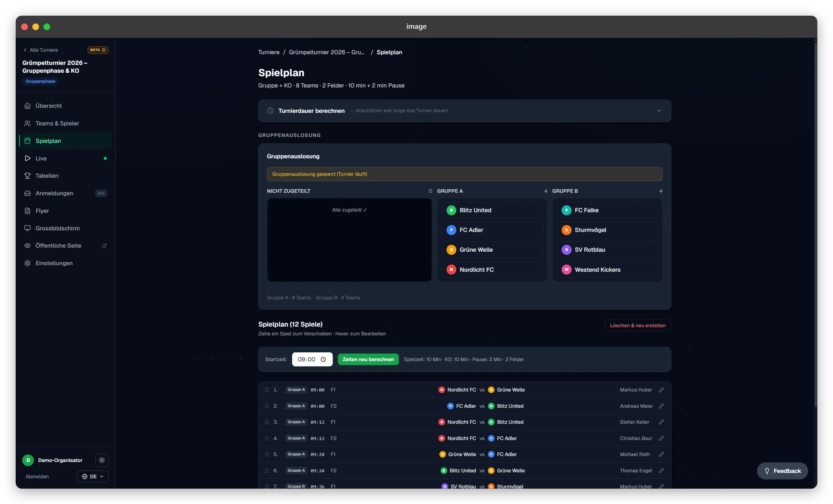Screen dimensions: 833x504
Task: Toggle the light/dark theme sun icon
Action: 102,460
